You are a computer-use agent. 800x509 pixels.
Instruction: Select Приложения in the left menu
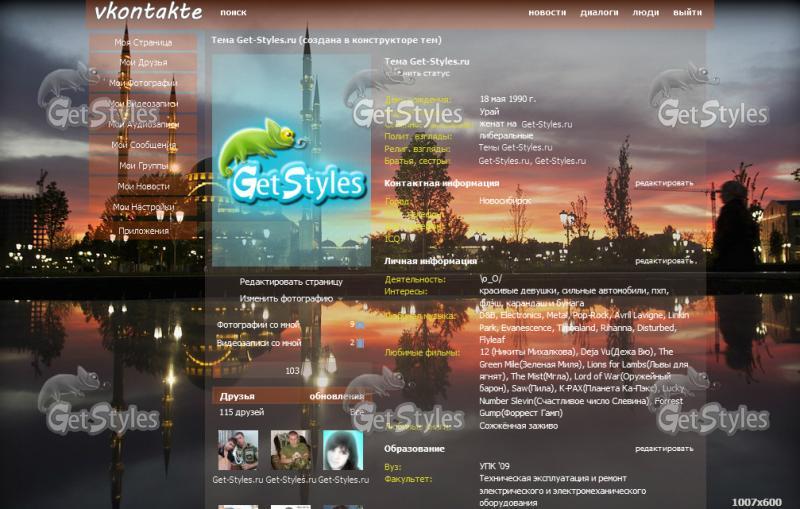143,229
